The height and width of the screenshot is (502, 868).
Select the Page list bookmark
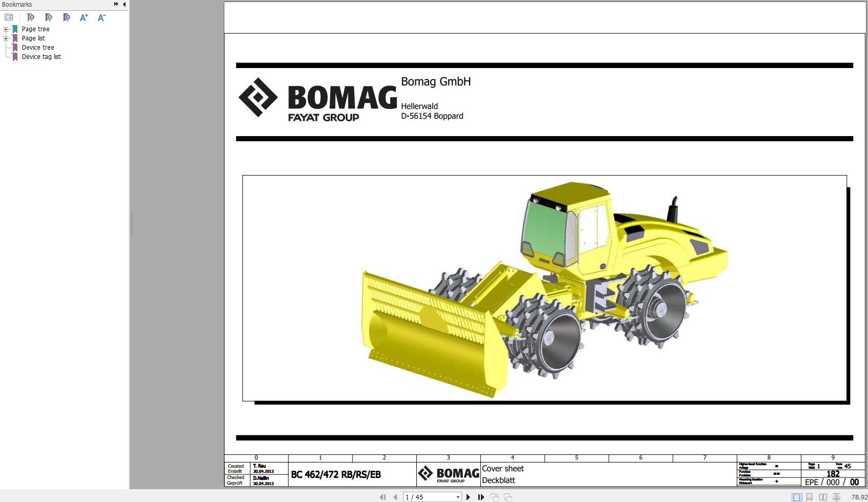click(33, 38)
